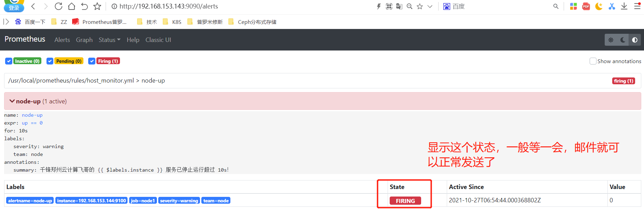Open site info icon before the URL

click(115, 6)
